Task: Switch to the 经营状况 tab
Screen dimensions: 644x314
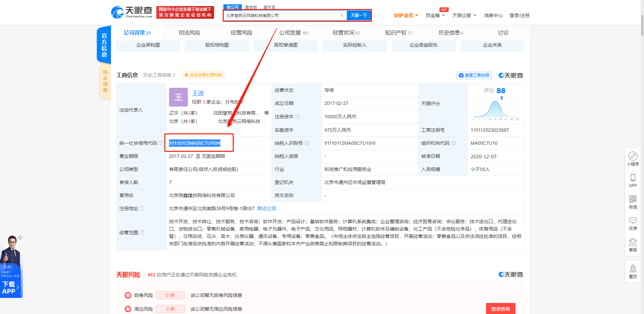Action: pyautogui.click(x=346, y=33)
